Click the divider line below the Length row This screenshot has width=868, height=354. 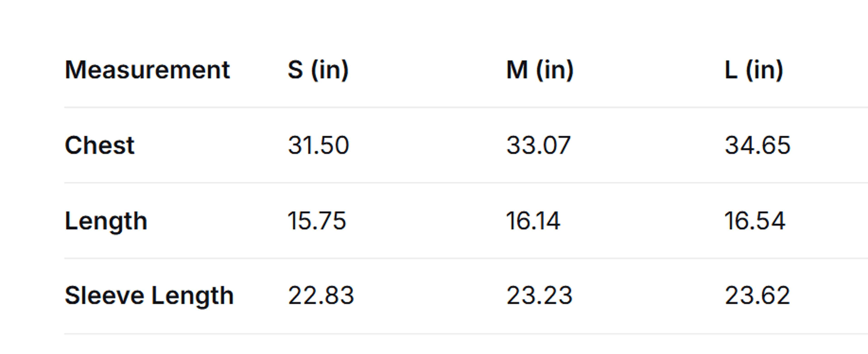[x=466, y=258]
